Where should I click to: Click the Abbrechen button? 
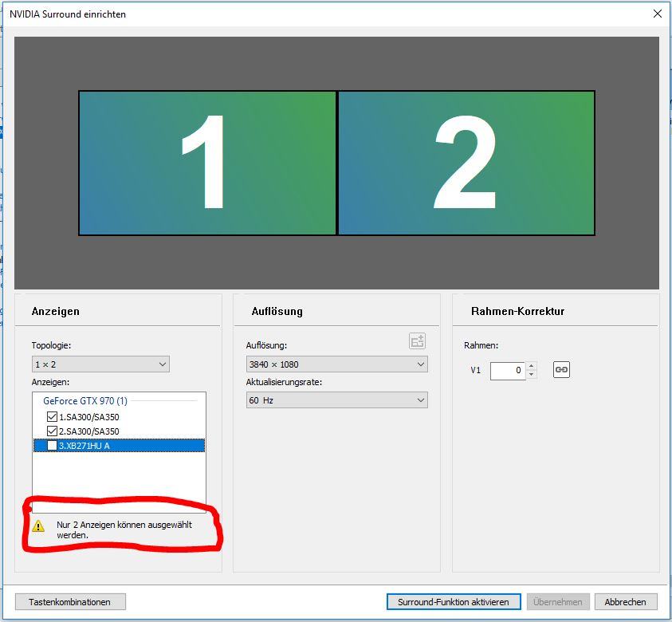(626, 602)
